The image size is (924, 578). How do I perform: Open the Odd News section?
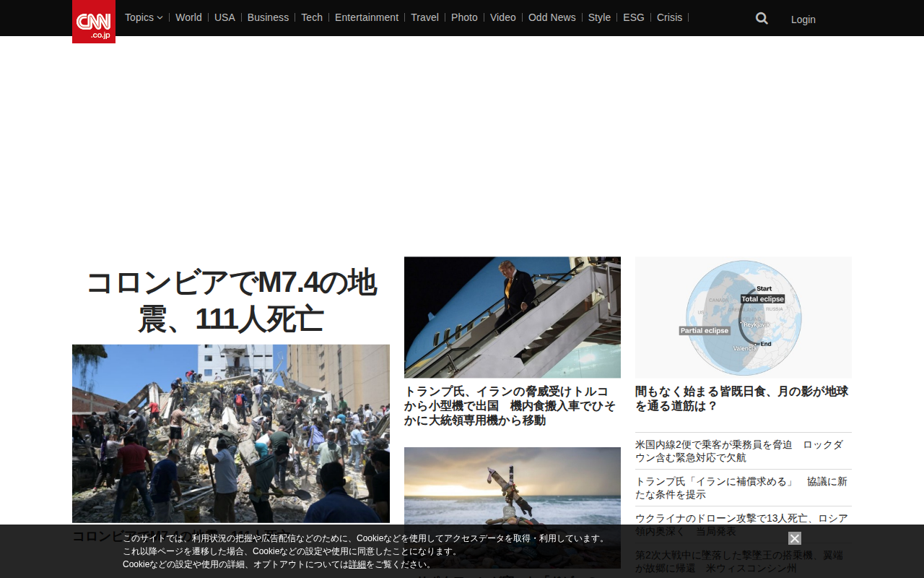(552, 17)
